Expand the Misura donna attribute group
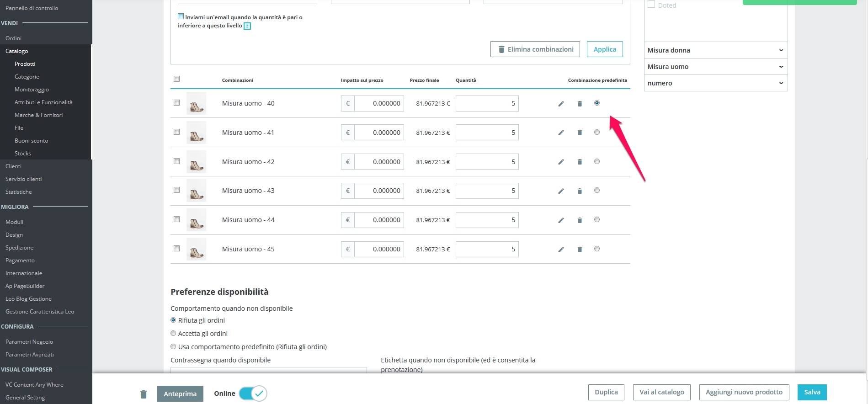Image resolution: width=868 pixels, height=404 pixels. (716, 50)
